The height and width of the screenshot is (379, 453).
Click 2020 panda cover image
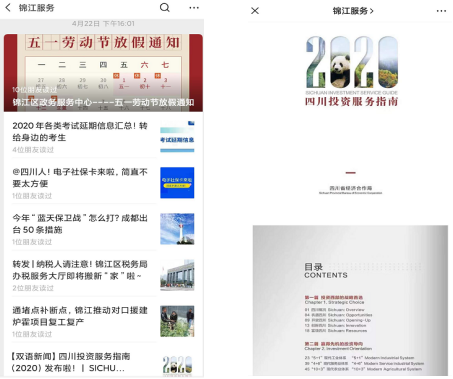click(x=352, y=71)
